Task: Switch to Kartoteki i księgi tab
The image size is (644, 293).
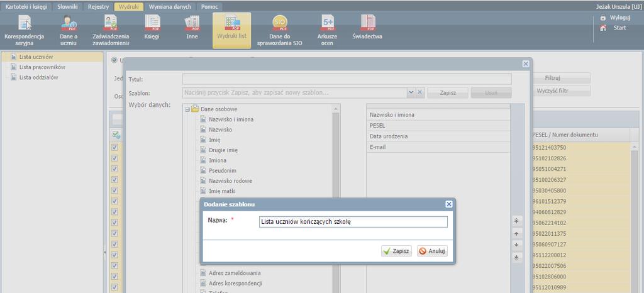Action: point(25,7)
